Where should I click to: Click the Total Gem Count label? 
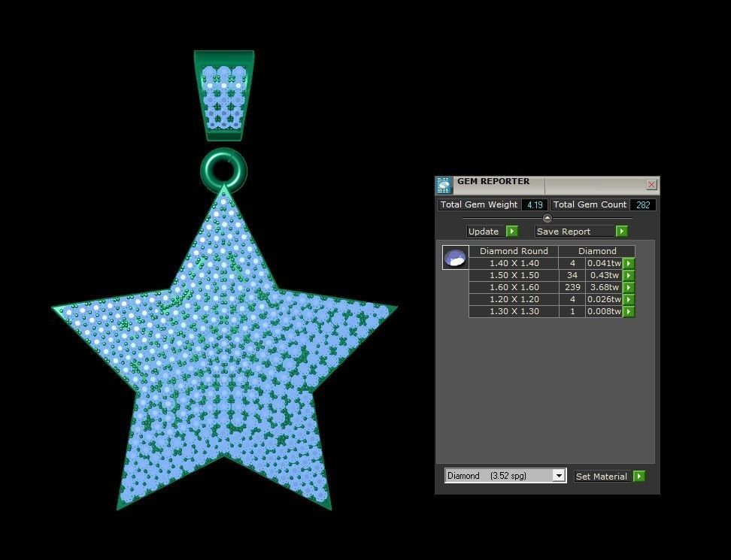(590, 204)
